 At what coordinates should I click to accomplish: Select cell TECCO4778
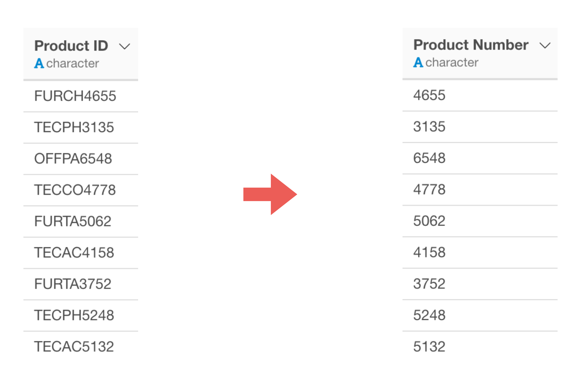pos(81,190)
